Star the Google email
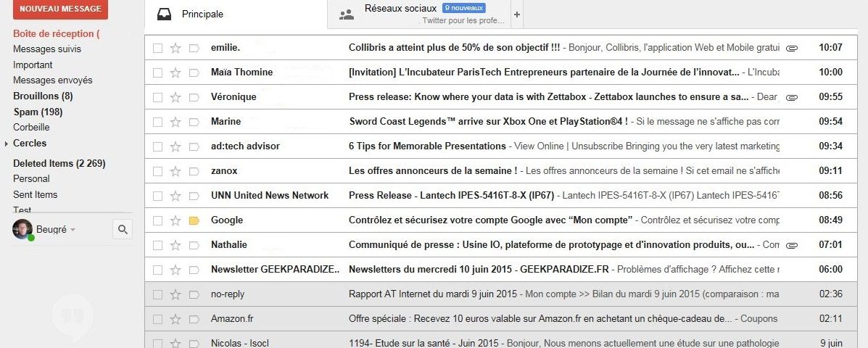Image resolution: width=868 pixels, height=348 pixels. (x=175, y=220)
